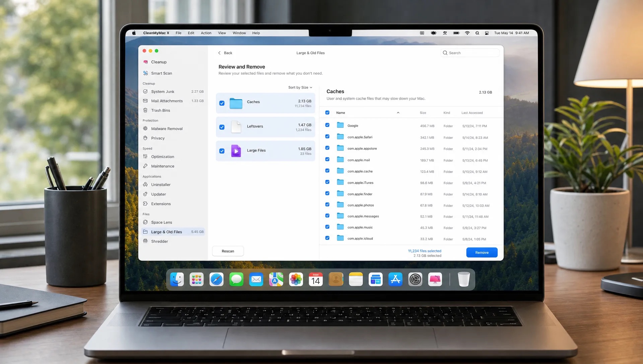Screen dimensions: 643x364
Task: Open the Help menu
Action: [x=256, y=33]
